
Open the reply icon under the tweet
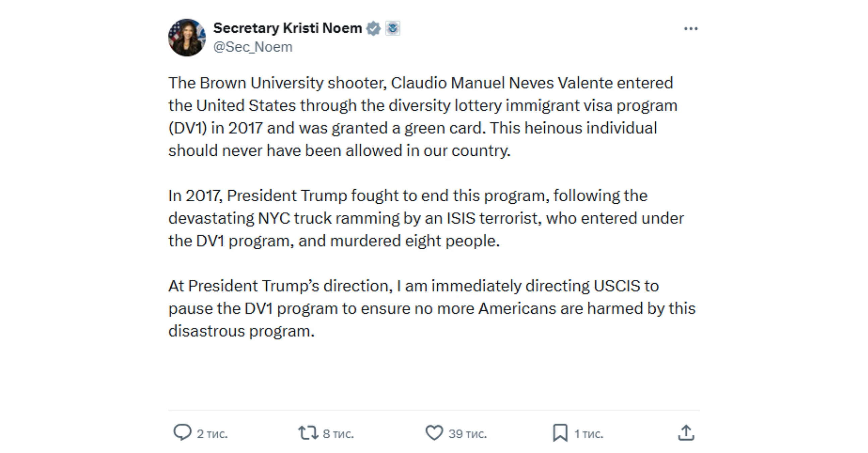coord(182,432)
